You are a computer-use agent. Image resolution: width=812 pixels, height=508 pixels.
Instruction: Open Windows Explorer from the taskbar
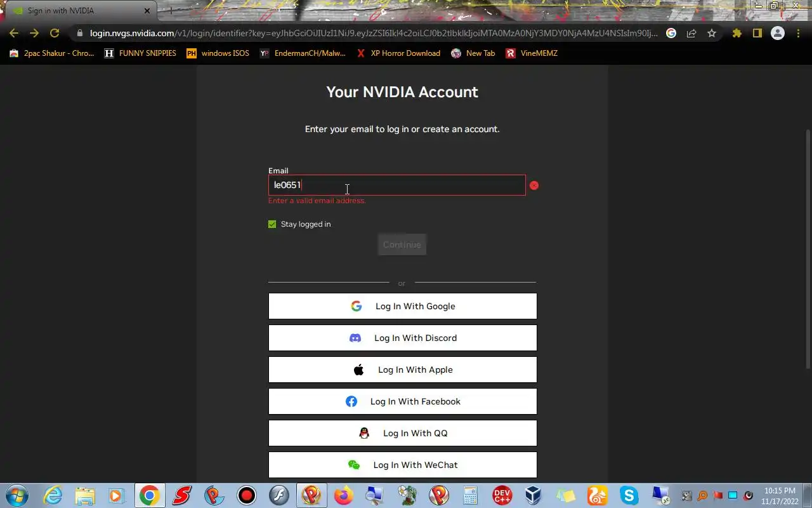click(84, 495)
